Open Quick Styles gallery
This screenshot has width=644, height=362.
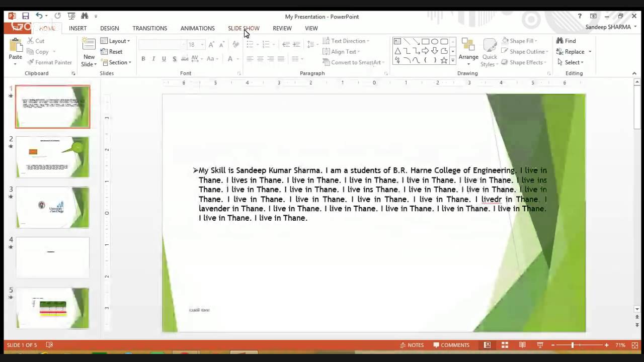click(x=489, y=53)
